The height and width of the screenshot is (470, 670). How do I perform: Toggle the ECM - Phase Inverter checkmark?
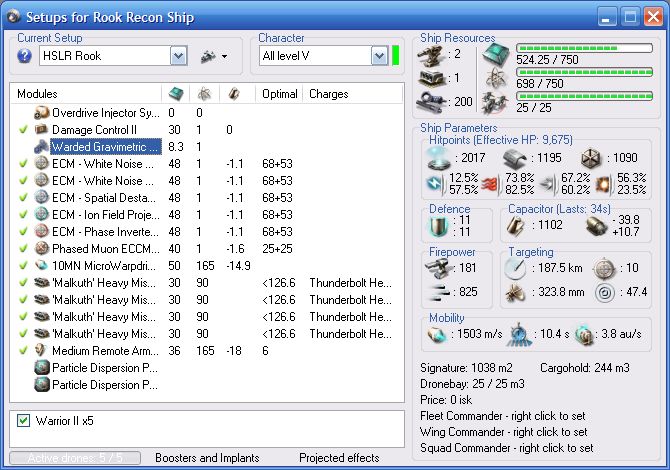click(x=23, y=232)
